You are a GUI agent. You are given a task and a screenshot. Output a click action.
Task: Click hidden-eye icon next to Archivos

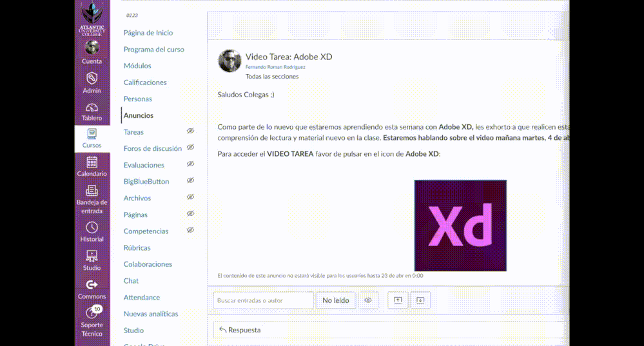coord(191,197)
